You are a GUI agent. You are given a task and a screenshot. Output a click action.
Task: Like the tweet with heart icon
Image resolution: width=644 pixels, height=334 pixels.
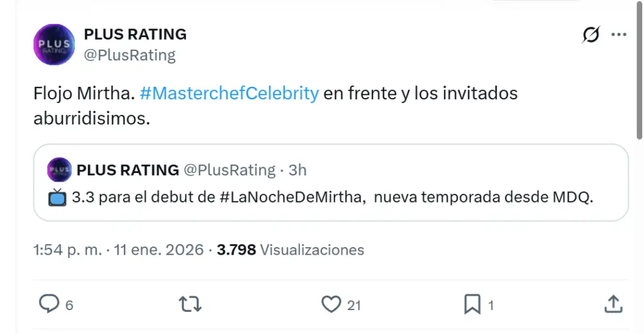pos(331,304)
